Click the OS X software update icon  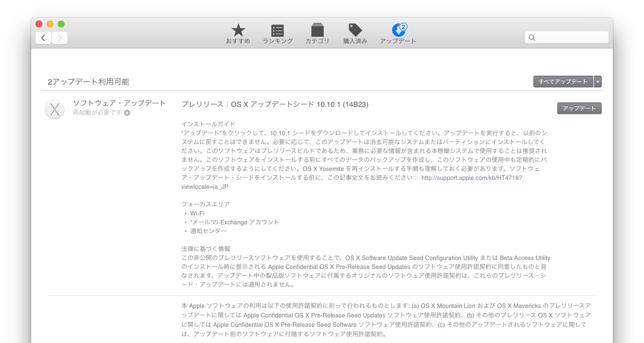pyautogui.click(x=55, y=109)
